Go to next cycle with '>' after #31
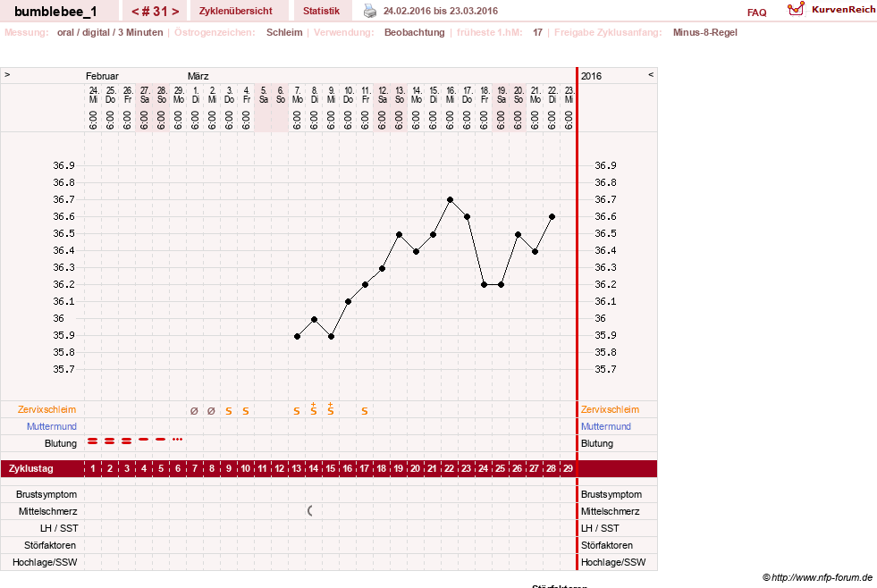The width and height of the screenshot is (877, 588). click(175, 12)
